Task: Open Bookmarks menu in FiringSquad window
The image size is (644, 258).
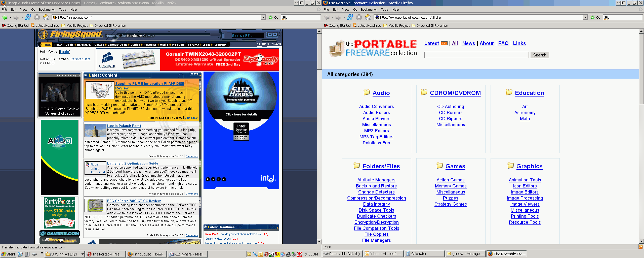Action: (47, 9)
